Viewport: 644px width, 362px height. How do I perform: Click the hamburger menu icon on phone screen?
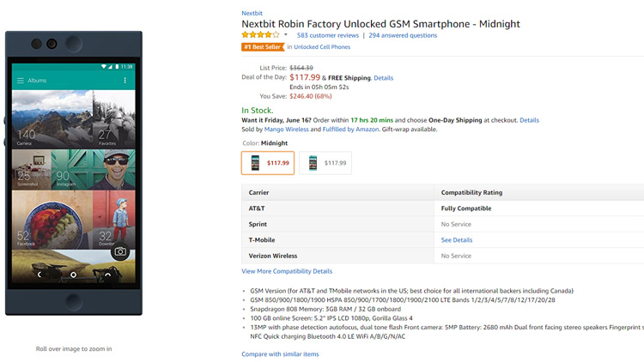[20, 81]
